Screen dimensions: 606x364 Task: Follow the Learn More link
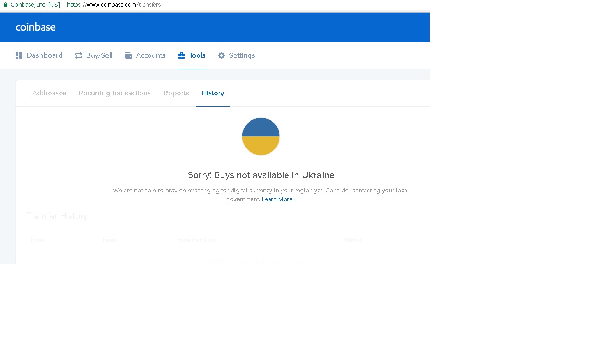click(279, 199)
